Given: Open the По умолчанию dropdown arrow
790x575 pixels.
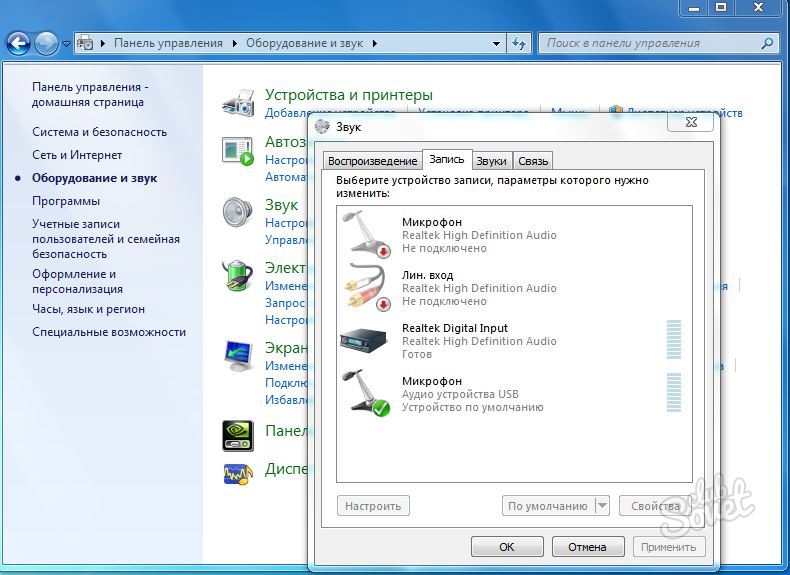Looking at the screenshot, I should (603, 506).
